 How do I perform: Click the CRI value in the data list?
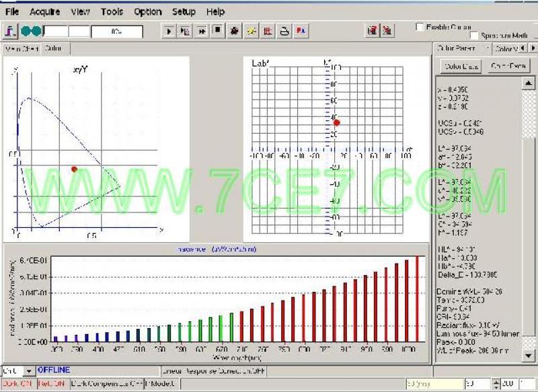point(453,317)
